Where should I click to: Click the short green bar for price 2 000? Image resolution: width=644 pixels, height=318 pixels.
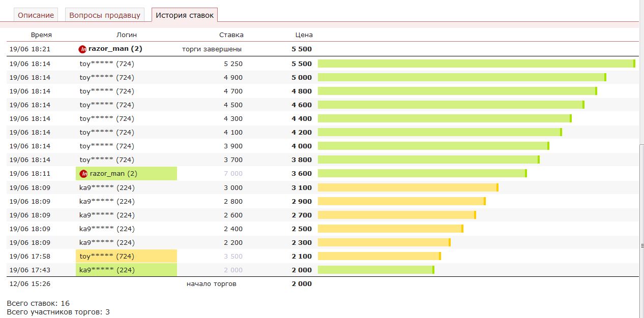coord(375,270)
